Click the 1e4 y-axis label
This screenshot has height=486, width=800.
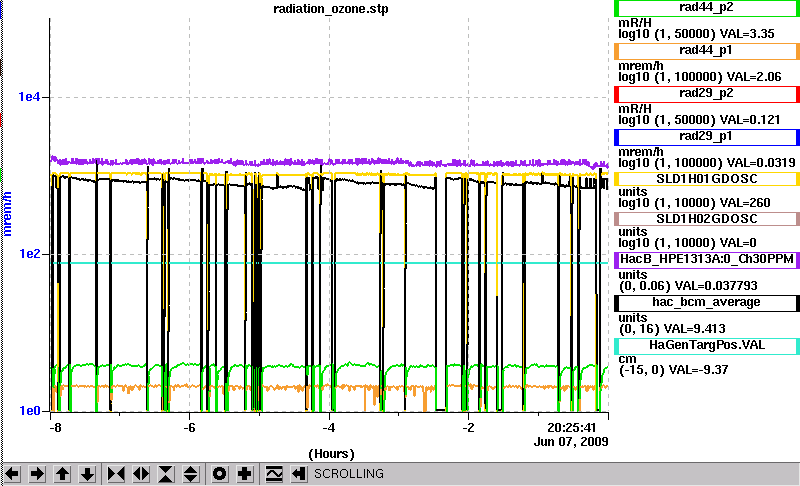pos(30,96)
